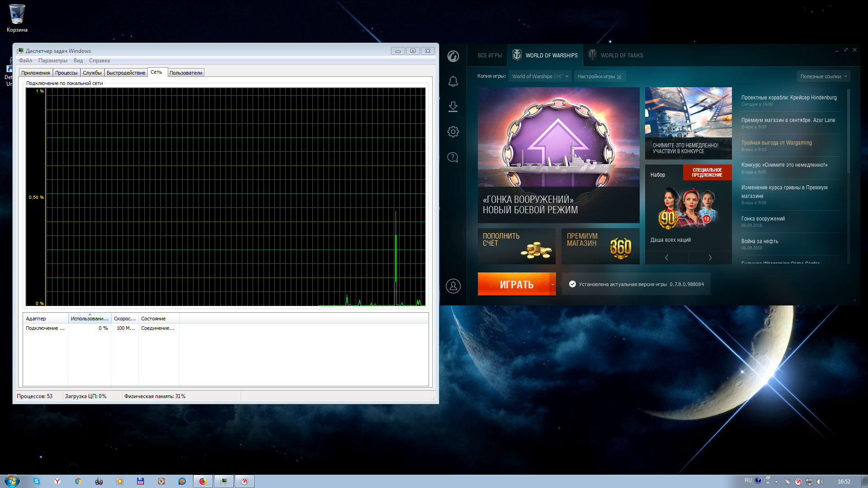This screenshot has height=488, width=868.
Task: Click the installed-version checkmark icon
Action: (x=572, y=284)
